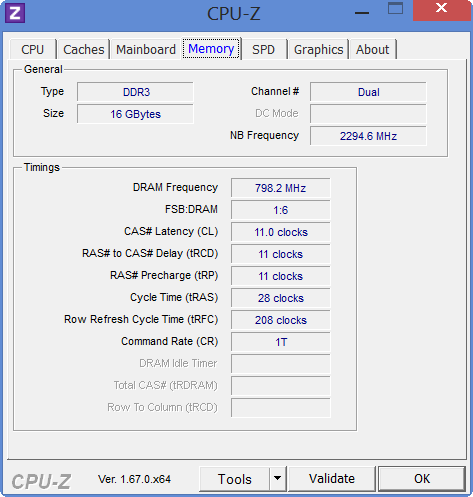Click the memory Type DDR3 field

135,92
